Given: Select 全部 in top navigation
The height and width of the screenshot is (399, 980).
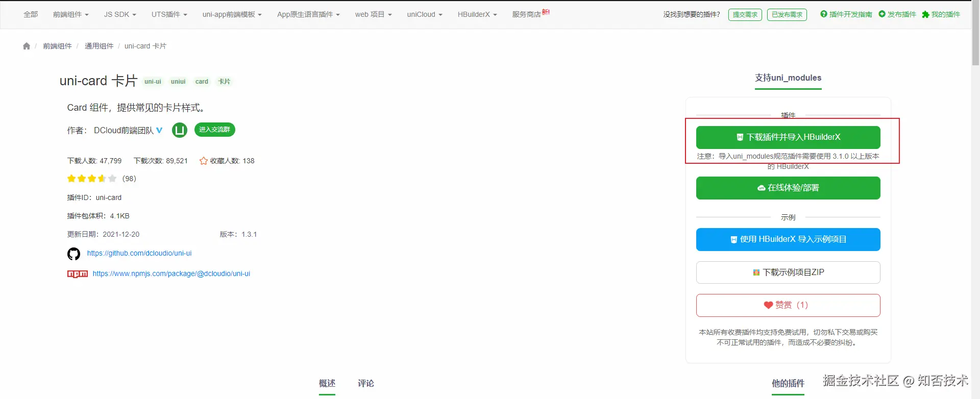Looking at the screenshot, I should click(31, 14).
